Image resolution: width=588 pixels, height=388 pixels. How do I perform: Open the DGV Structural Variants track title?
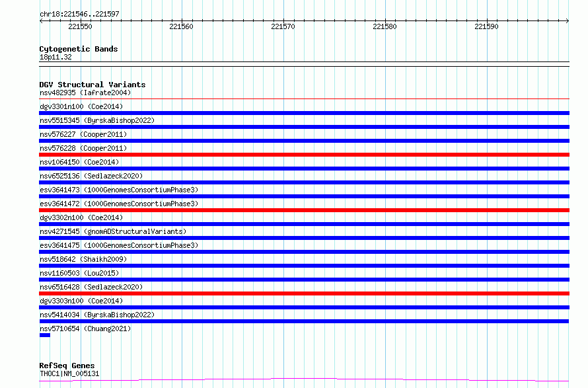pyautogui.click(x=92, y=85)
